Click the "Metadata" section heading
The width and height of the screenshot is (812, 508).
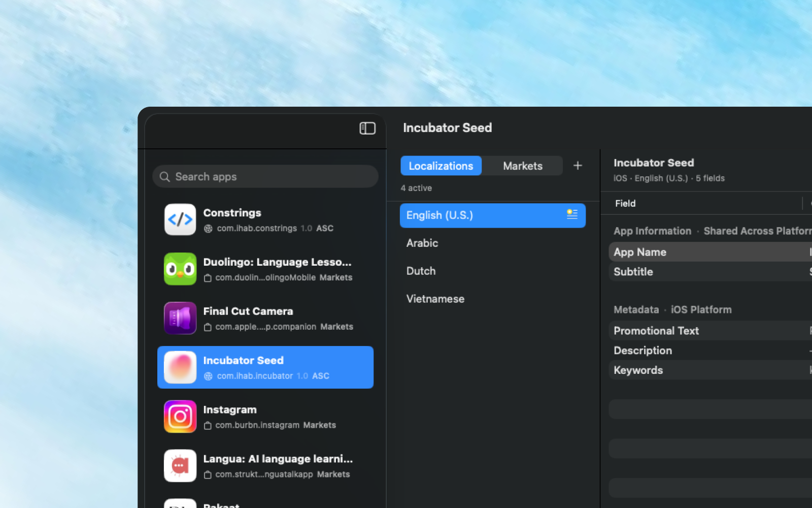(636, 310)
